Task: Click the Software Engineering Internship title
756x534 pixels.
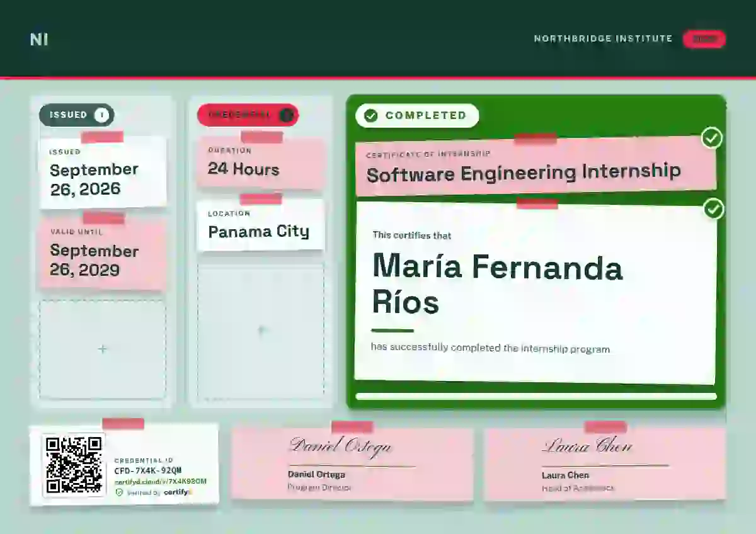Action: click(x=524, y=173)
